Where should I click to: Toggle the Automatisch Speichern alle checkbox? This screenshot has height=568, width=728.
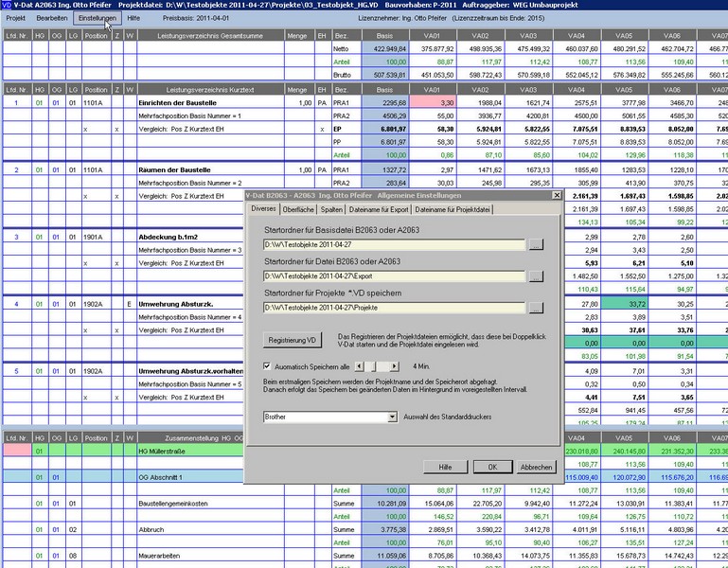(x=266, y=365)
